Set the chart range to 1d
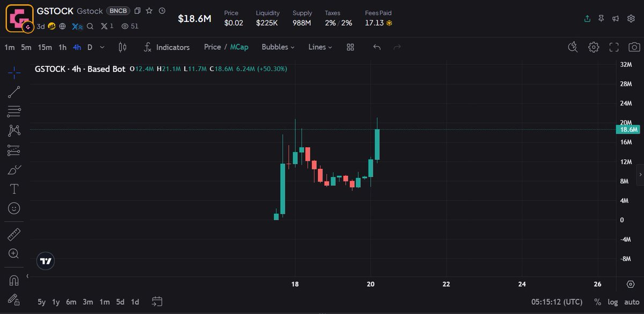 tap(135, 302)
